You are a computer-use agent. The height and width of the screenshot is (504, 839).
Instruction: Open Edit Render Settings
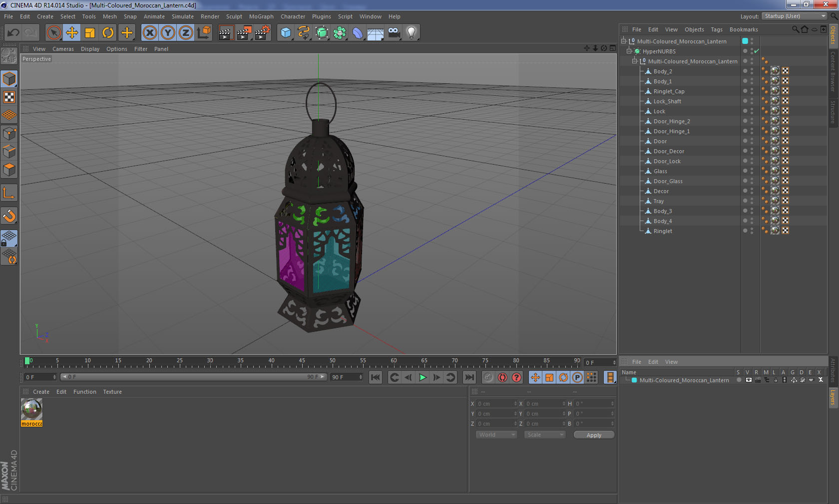263,33
